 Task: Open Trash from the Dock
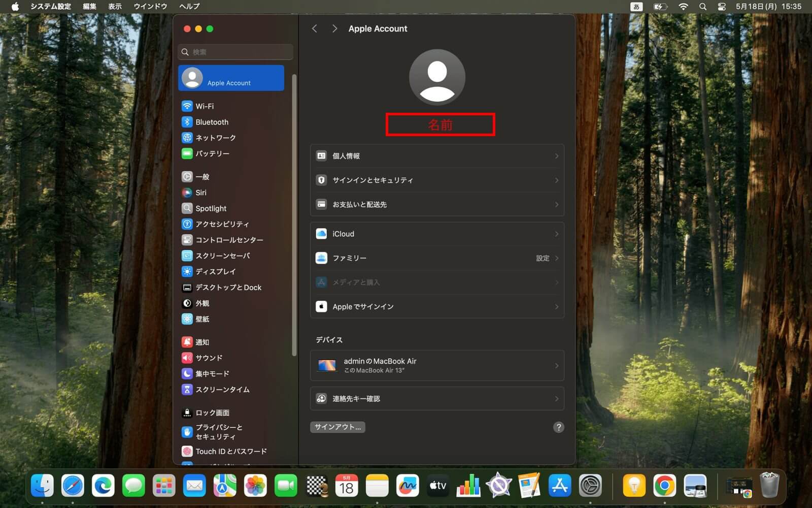click(769, 485)
